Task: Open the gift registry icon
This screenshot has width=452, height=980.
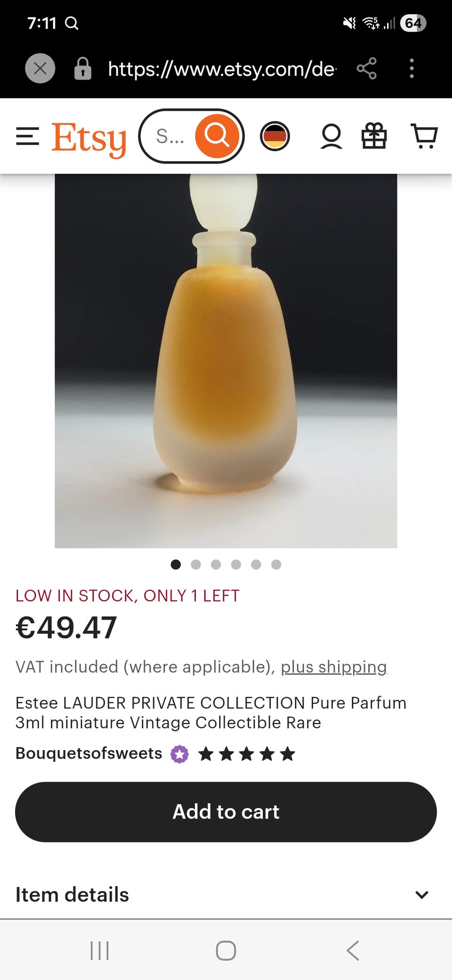Action: 374,136
